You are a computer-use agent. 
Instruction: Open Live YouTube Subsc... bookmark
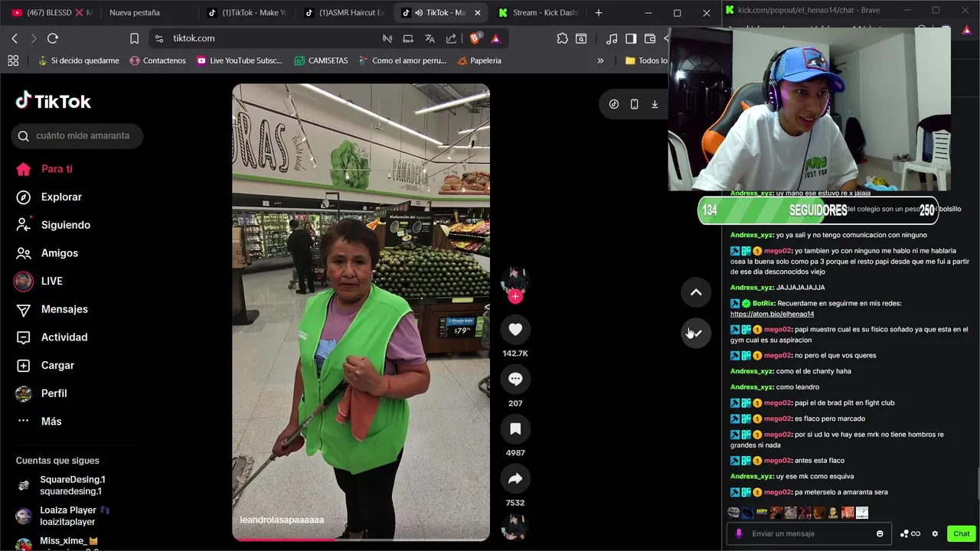(x=239, y=60)
